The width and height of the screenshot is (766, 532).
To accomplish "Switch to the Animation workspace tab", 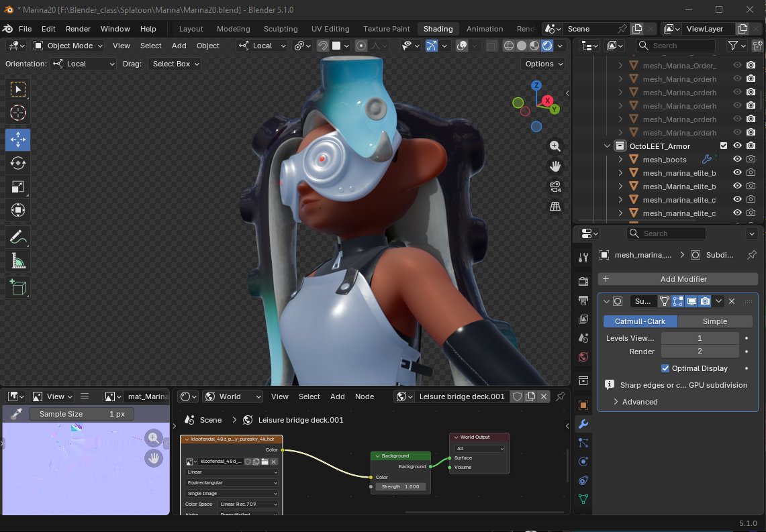I will [x=484, y=29].
